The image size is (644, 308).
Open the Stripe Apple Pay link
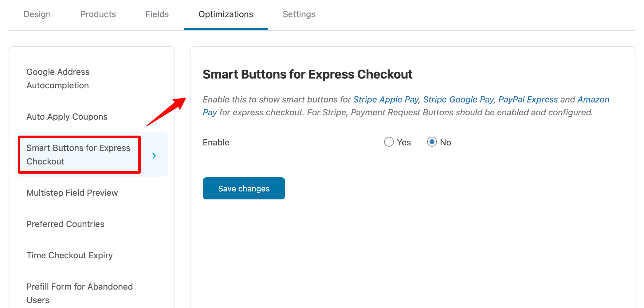(385, 99)
